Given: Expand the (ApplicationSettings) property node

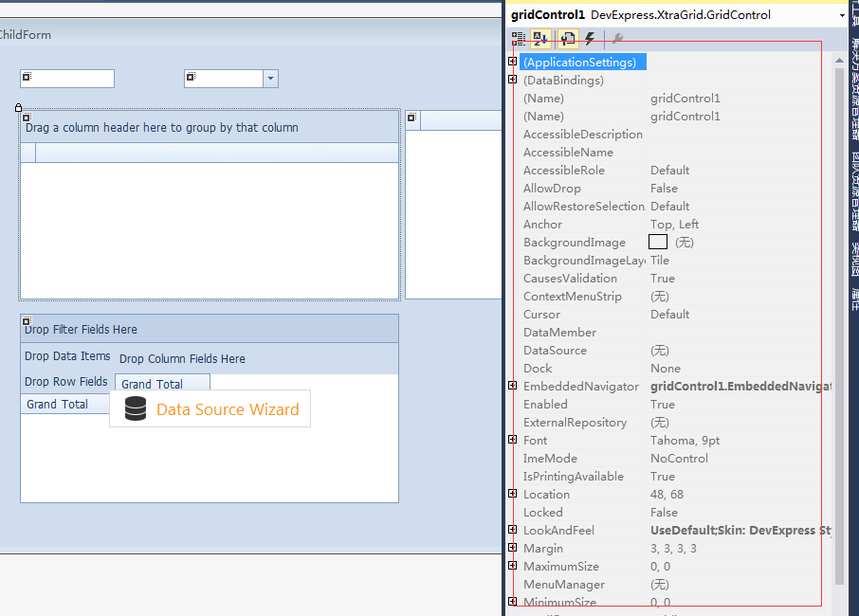Looking at the screenshot, I should click(x=513, y=62).
